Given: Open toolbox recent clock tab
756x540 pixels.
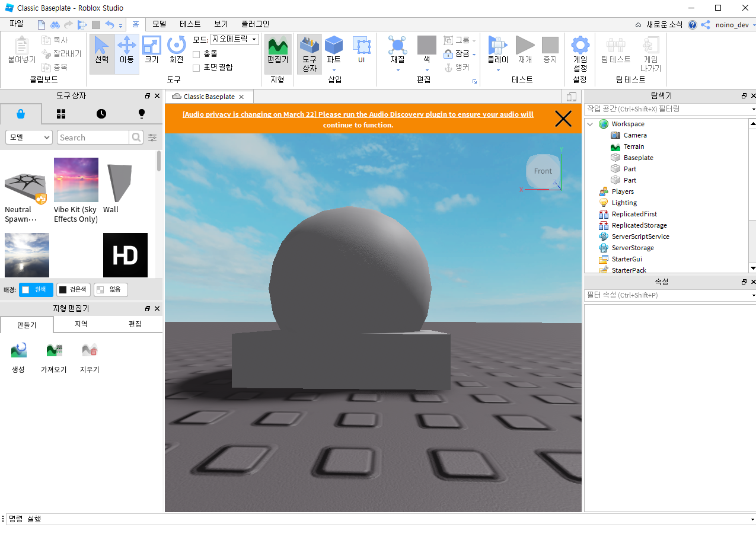Looking at the screenshot, I should click(101, 114).
